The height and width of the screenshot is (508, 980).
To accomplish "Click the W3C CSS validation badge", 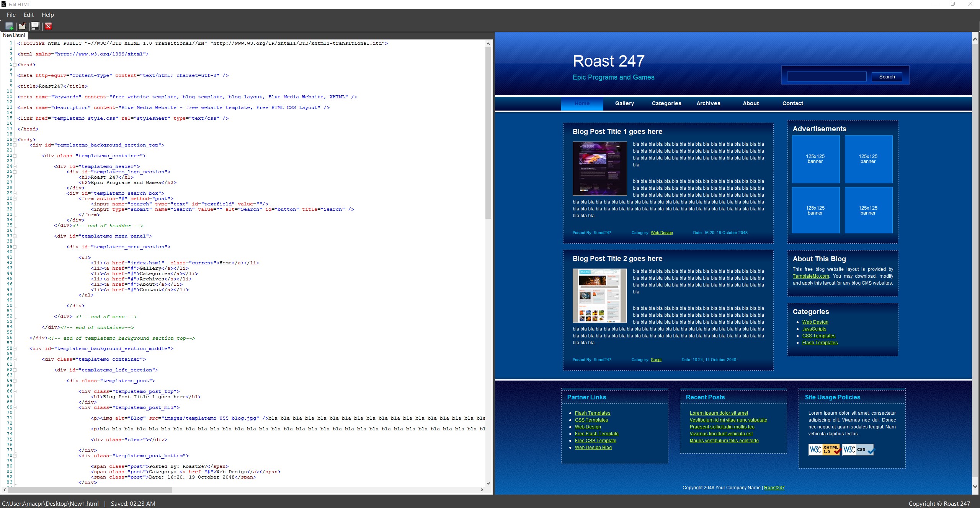I will tap(858, 449).
